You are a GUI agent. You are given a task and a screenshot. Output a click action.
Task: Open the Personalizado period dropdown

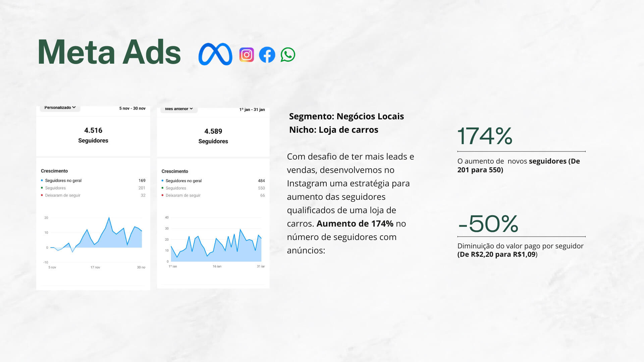60,108
